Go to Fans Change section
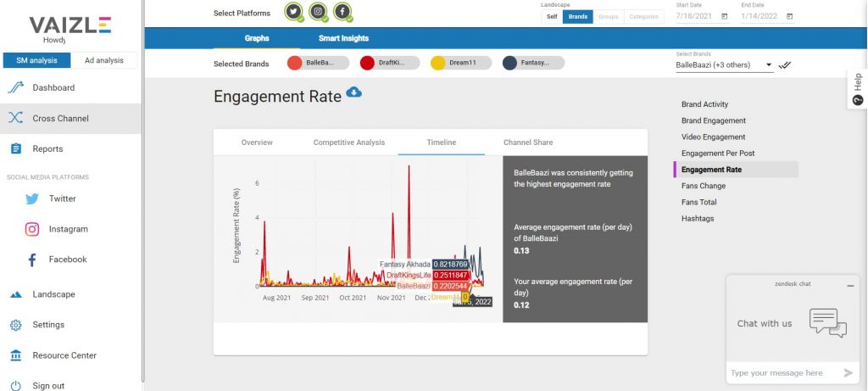This screenshot has height=391, width=868. point(703,186)
